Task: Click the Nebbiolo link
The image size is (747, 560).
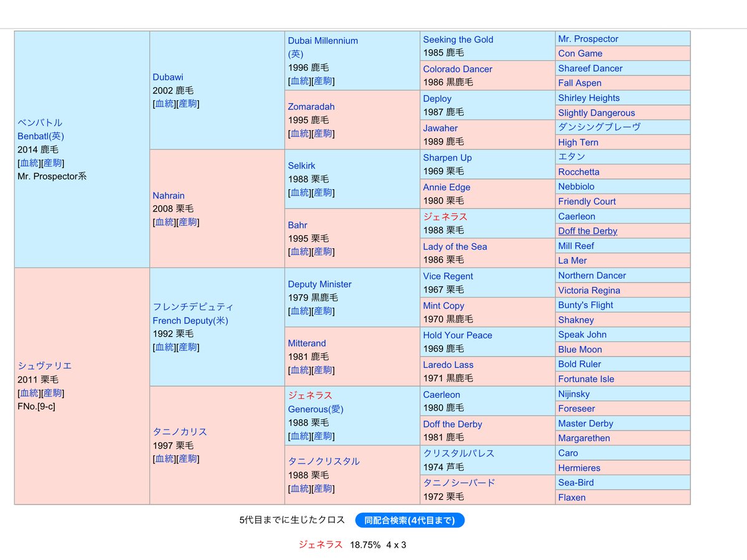Action: point(576,187)
